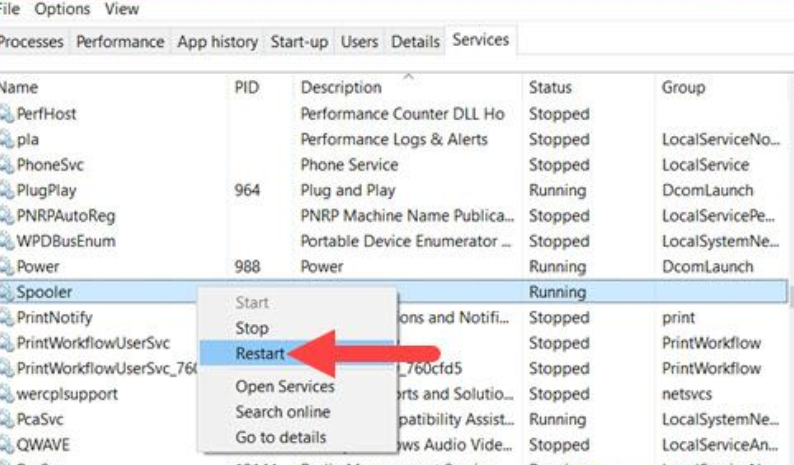Select the PhoneSvc service name
Image resolution: width=794 pixels, height=465 pixels.
(x=50, y=165)
